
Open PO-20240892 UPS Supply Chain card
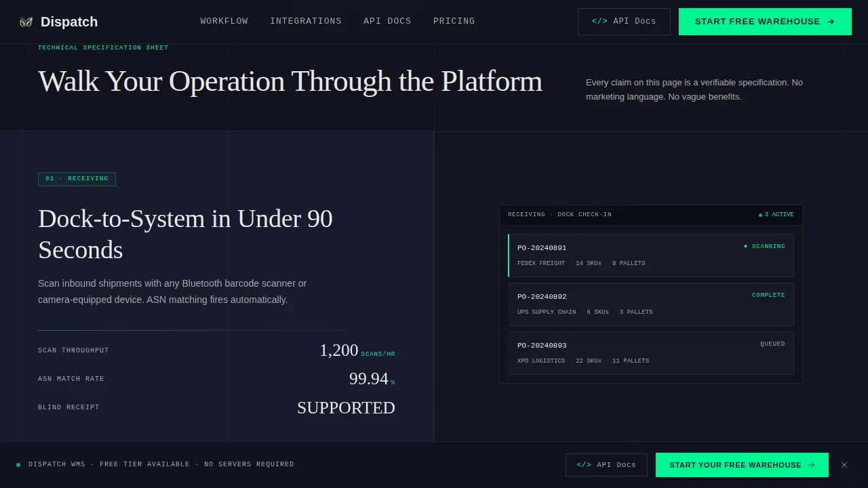click(x=651, y=304)
